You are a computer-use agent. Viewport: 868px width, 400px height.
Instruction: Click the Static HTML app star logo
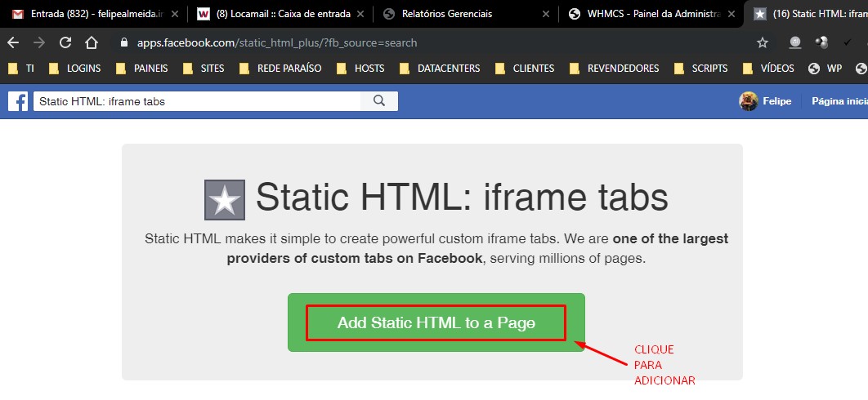pyautogui.click(x=225, y=199)
